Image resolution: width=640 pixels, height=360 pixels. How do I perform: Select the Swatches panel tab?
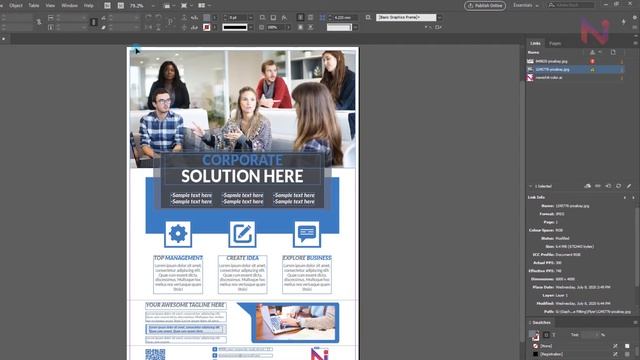pos(542,322)
